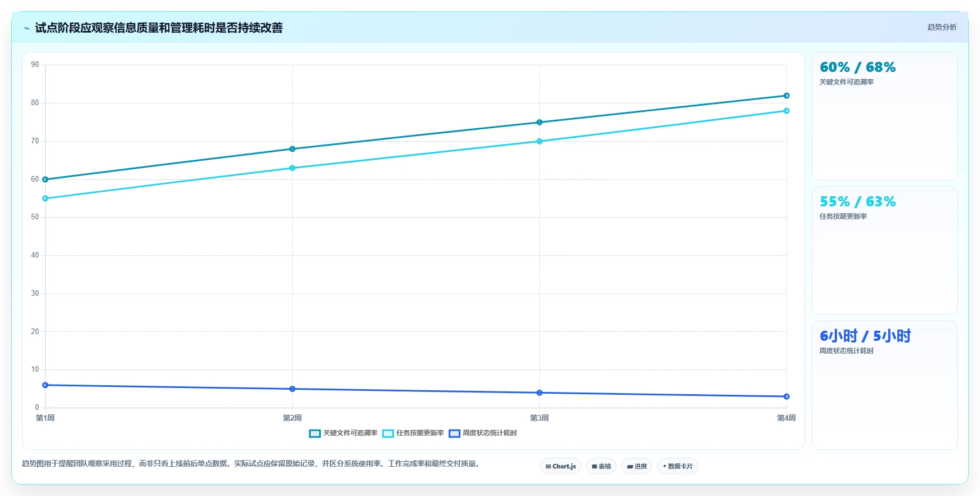Screen dimensions: 980x496
Task: Click the 周度状态统计耗时 legend label text
Action: 490,433
